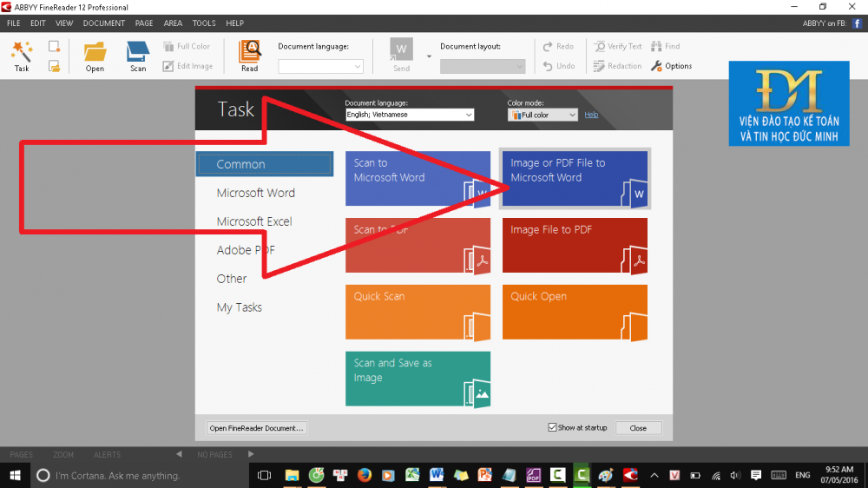Open the HELP menu

[234, 23]
